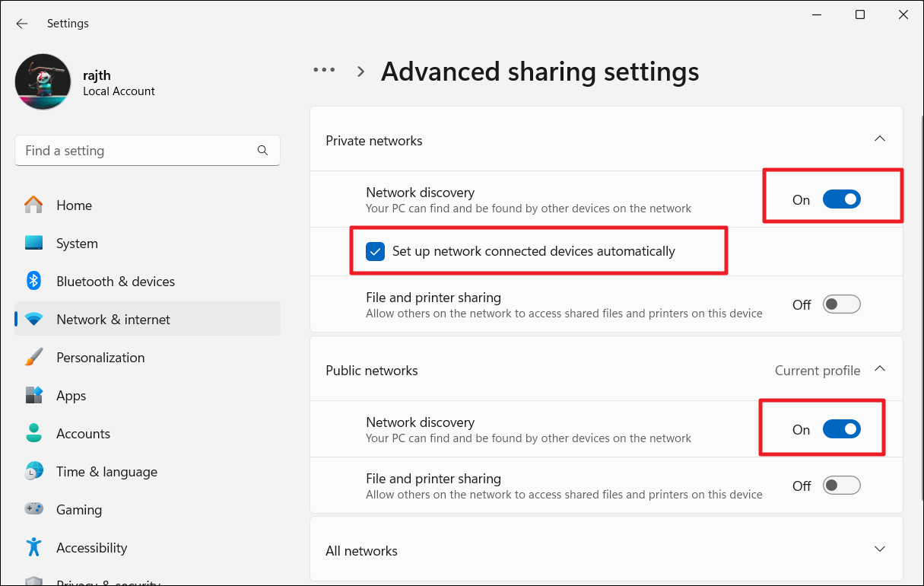The width and height of the screenshot is (924, 586).
Task: Click the back arrow button
Action: pyautogui.click(x=22, y=24)
